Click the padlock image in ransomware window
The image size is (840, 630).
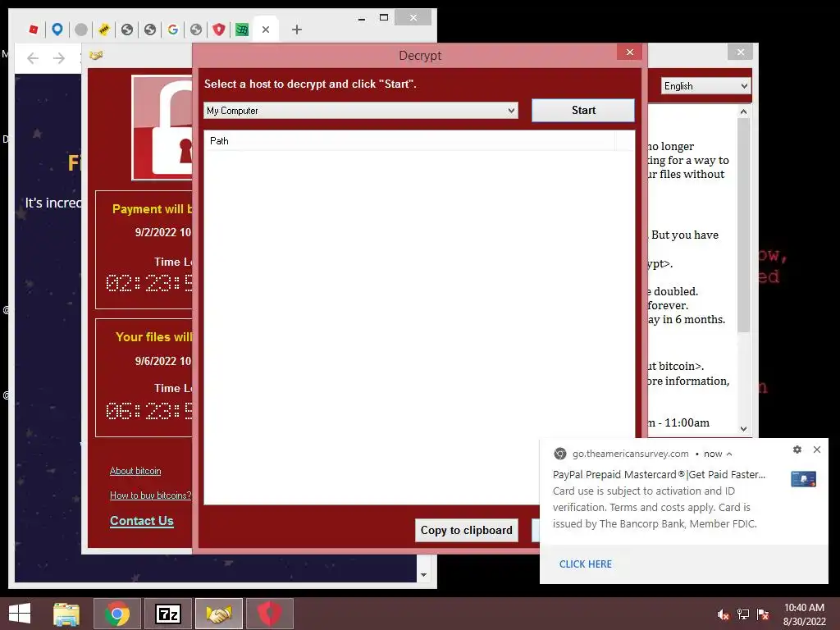pyautogui.click(x=162, y=127)
